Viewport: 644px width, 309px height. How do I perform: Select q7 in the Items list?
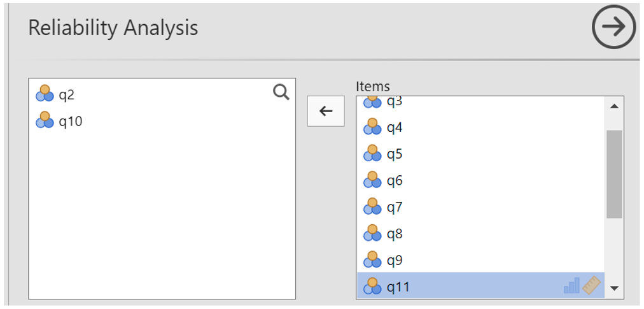395,208
